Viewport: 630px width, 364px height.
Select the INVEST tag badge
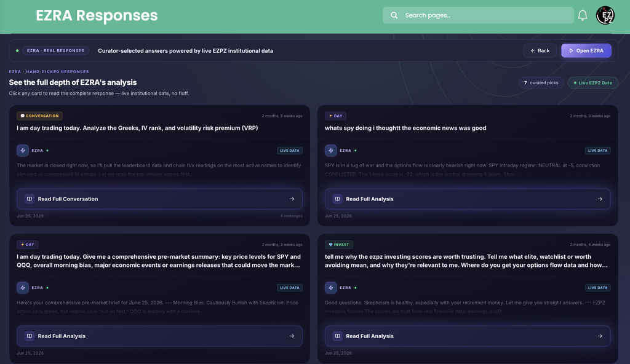click(x=339, y=244)
